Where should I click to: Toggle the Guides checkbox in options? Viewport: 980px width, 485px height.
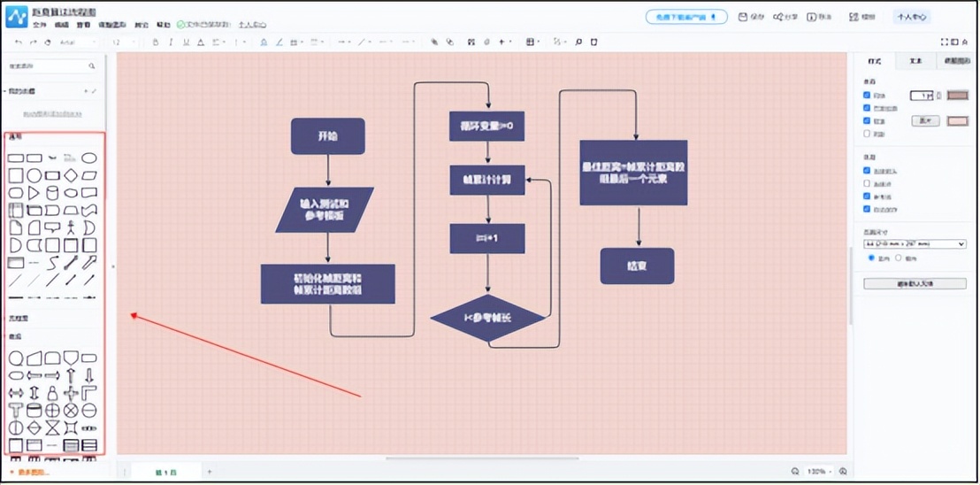(867, 196)
